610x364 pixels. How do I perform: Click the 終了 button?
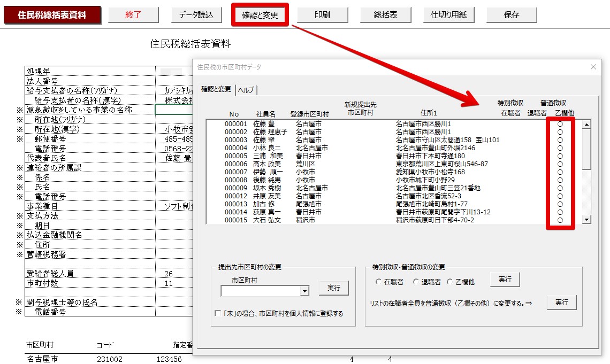(133, 15)
